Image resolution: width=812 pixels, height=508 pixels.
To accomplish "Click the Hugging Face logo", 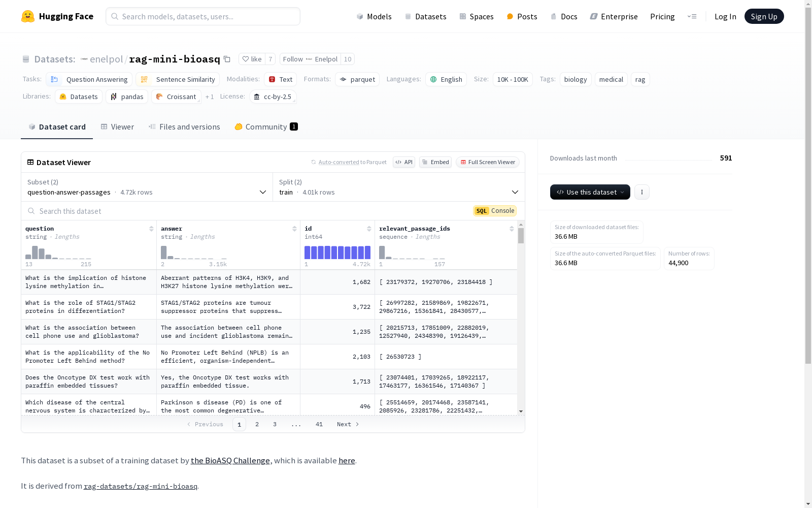I will click(x=57, y=16).
